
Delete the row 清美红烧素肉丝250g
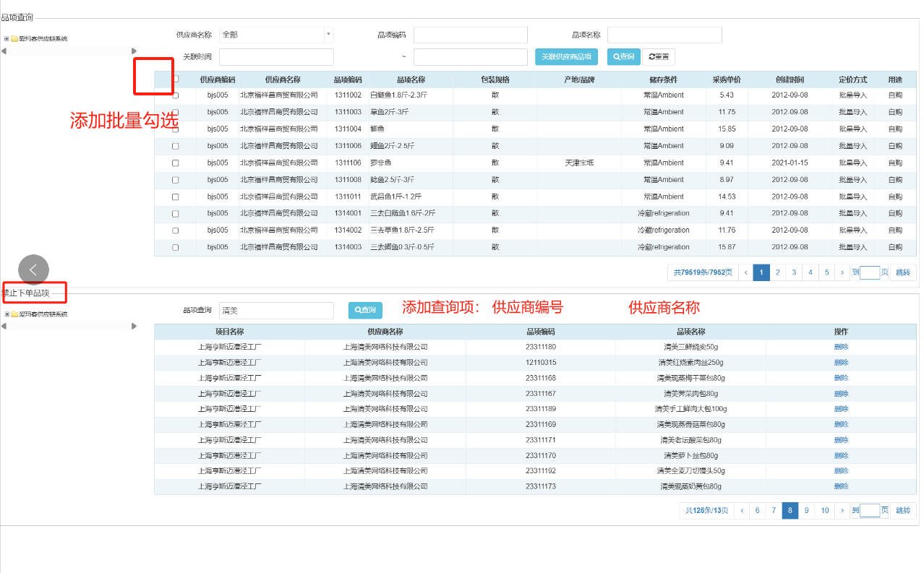(841, 363)
